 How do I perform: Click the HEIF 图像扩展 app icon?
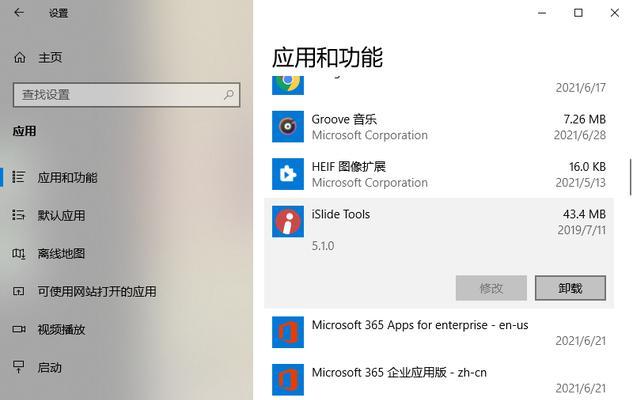[288, 174]
